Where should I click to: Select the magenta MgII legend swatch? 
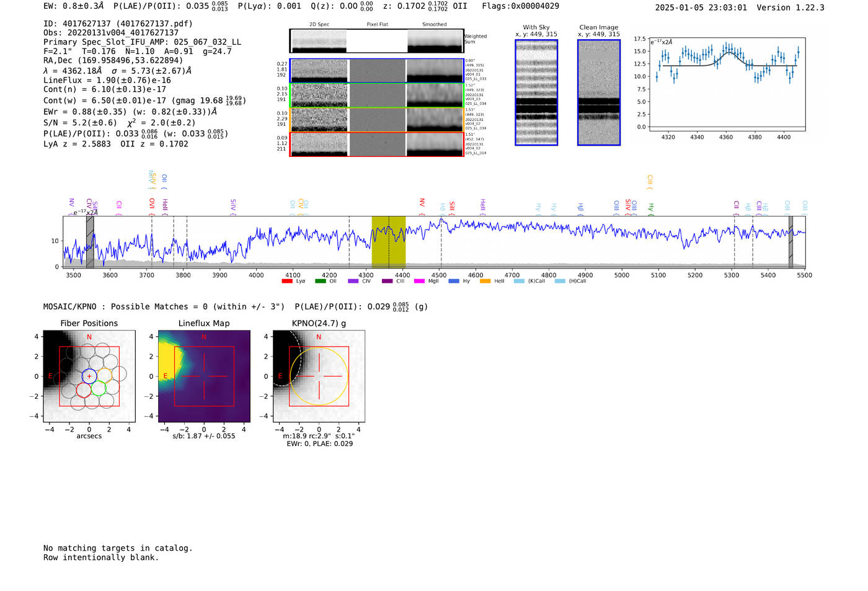[419, 281]
